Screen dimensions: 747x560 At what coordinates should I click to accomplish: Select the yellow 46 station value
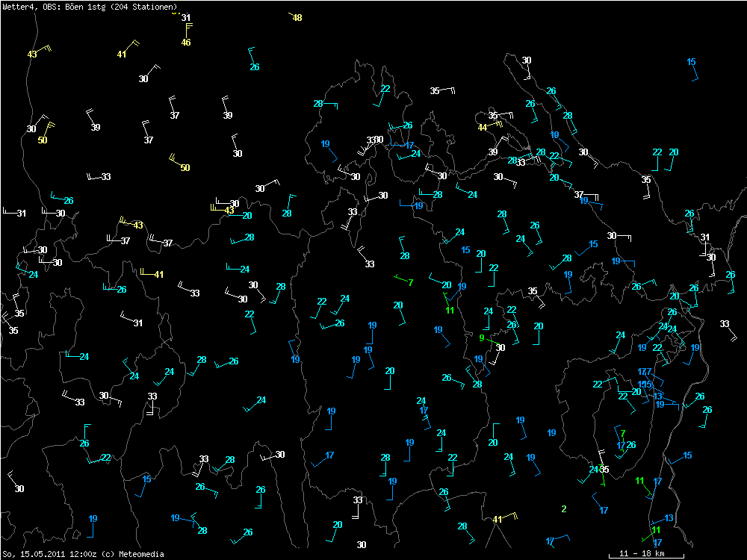pos(186,43)
